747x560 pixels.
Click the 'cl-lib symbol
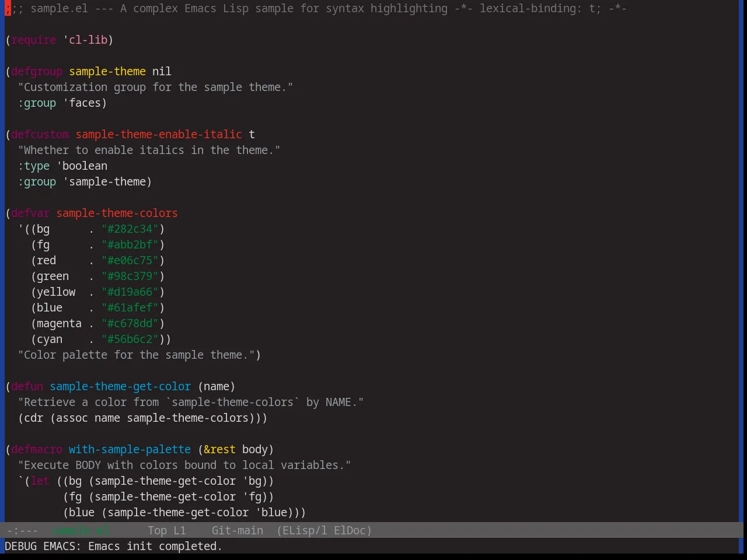[85, 40]
